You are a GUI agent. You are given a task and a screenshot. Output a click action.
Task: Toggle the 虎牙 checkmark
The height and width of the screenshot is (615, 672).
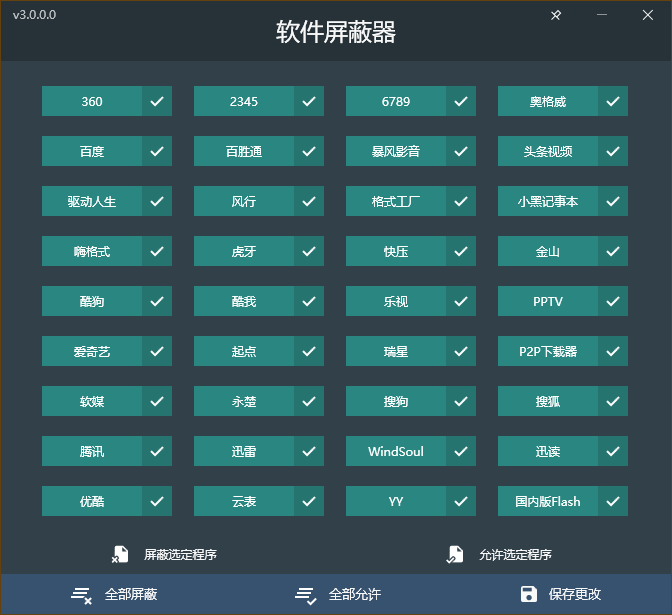click(309, 251)
